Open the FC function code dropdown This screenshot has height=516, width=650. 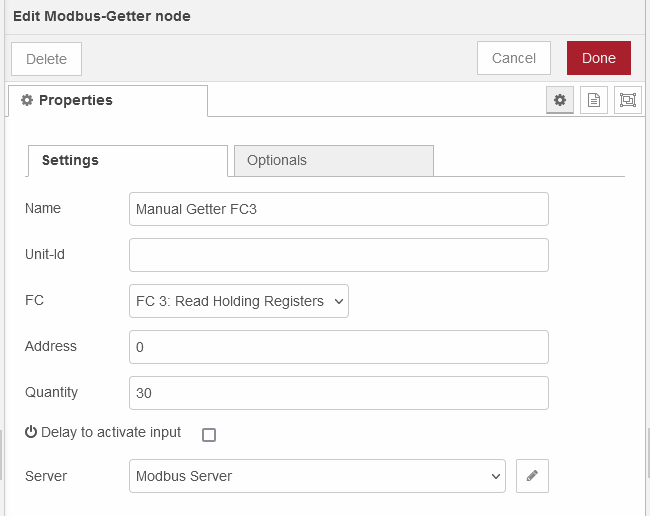(239, 301)
